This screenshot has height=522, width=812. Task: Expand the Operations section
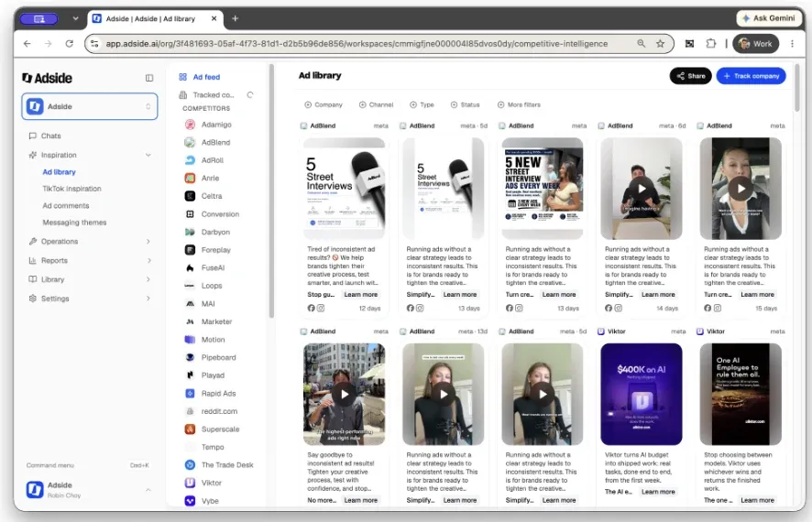(x=148, y=242)
